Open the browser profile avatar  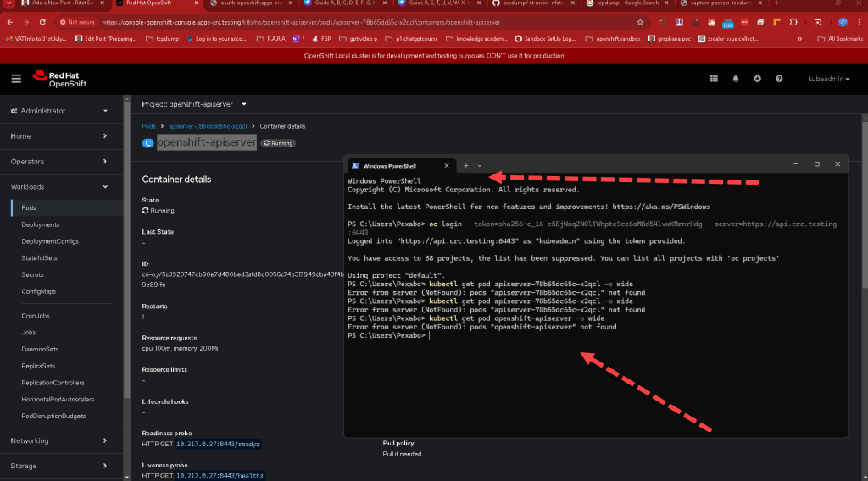(843, 22)
